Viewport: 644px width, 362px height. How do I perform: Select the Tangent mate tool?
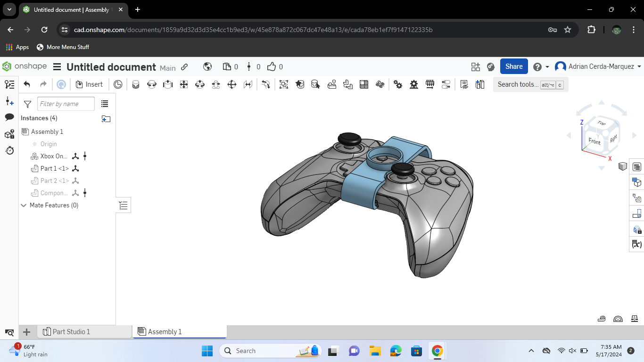pos(266,84)
